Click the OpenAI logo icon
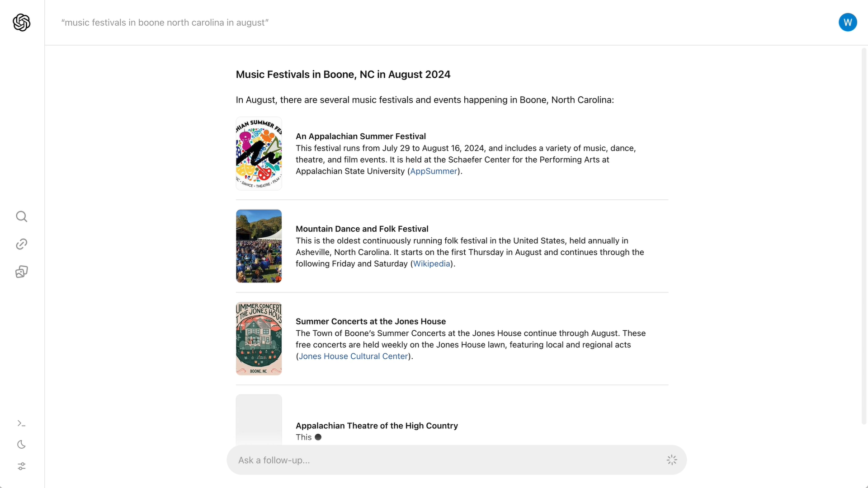Screen dimensions: 868x488 point(22,23)
